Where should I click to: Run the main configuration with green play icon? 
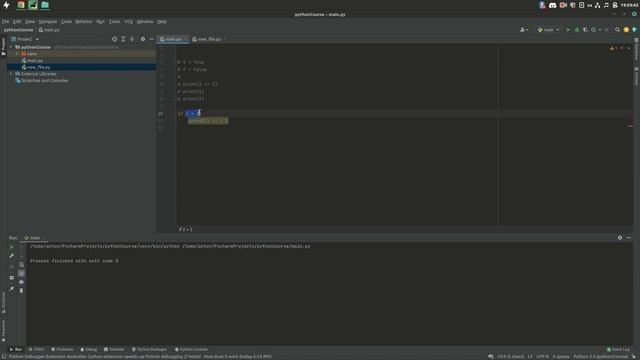coord(568,30)
